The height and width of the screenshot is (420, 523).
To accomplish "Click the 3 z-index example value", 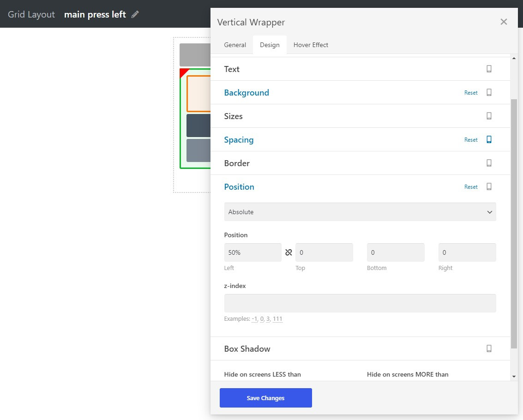I will (268, 319).
